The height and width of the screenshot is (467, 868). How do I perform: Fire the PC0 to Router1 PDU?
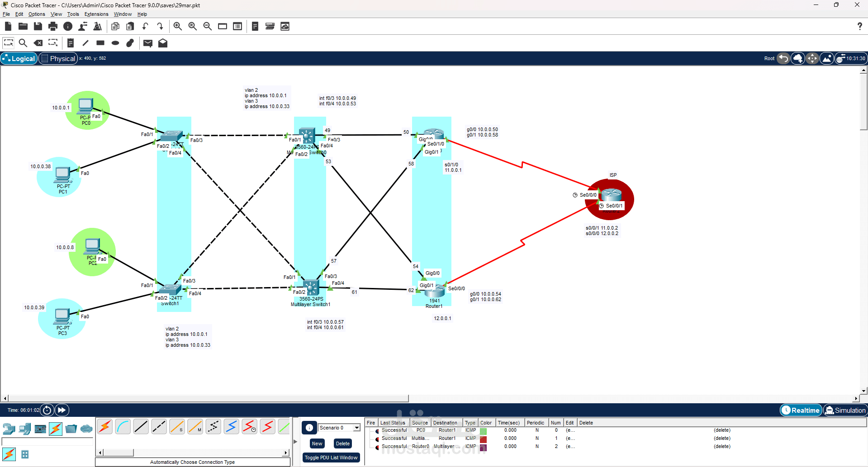pos(377,431)
